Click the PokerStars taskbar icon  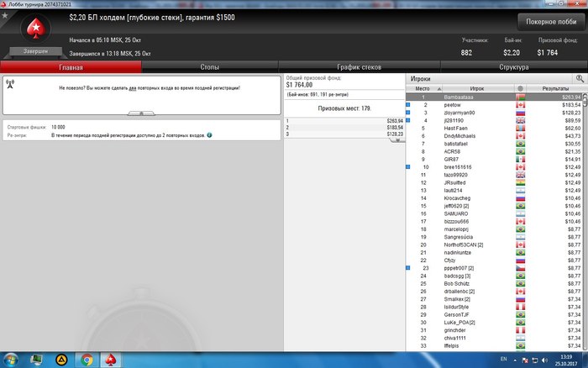point(111,360)
